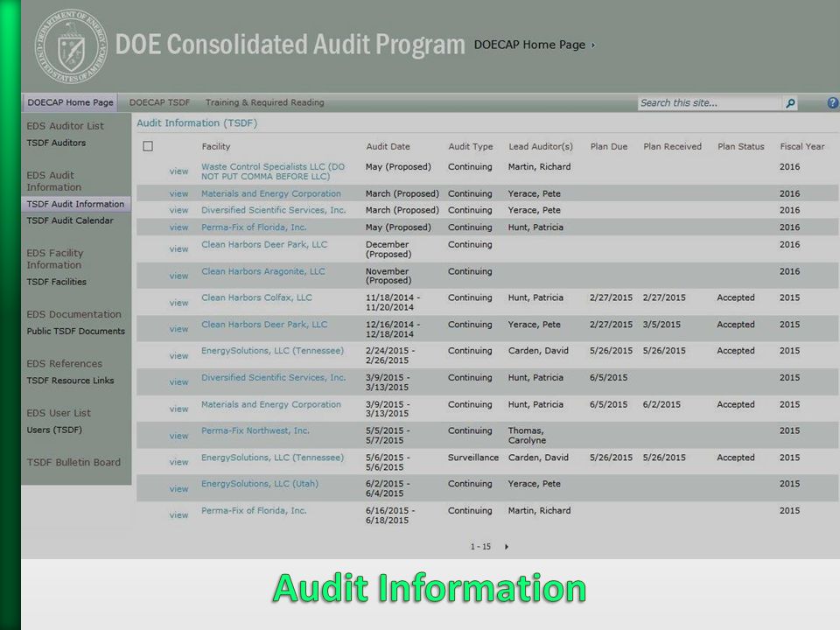Open Clean Harbors Colfax, LLC link
This screenshot has height=630, width=840.
(256, 297)
